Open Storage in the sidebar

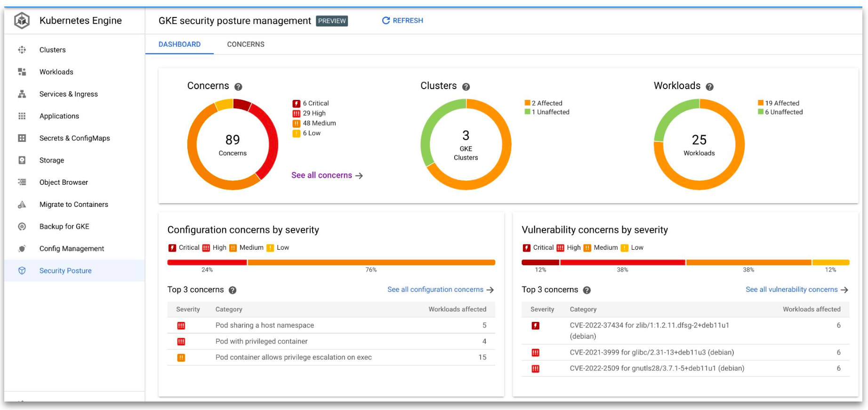click(74, 160)
